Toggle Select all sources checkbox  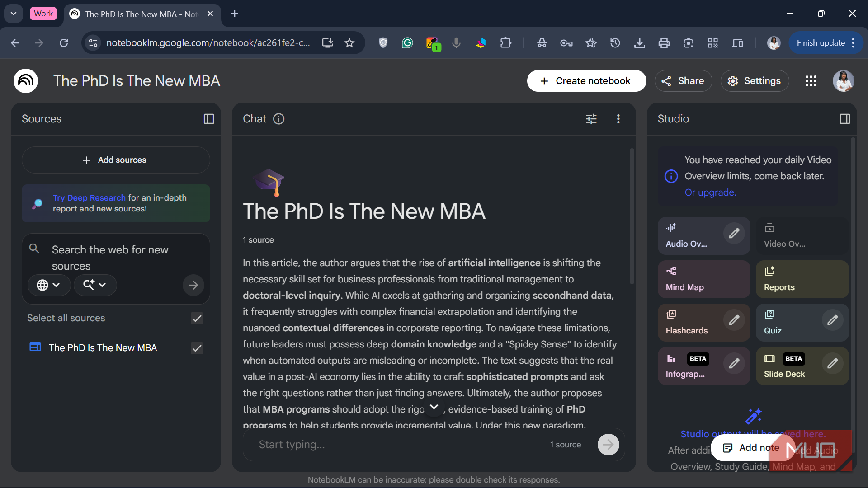197,319
